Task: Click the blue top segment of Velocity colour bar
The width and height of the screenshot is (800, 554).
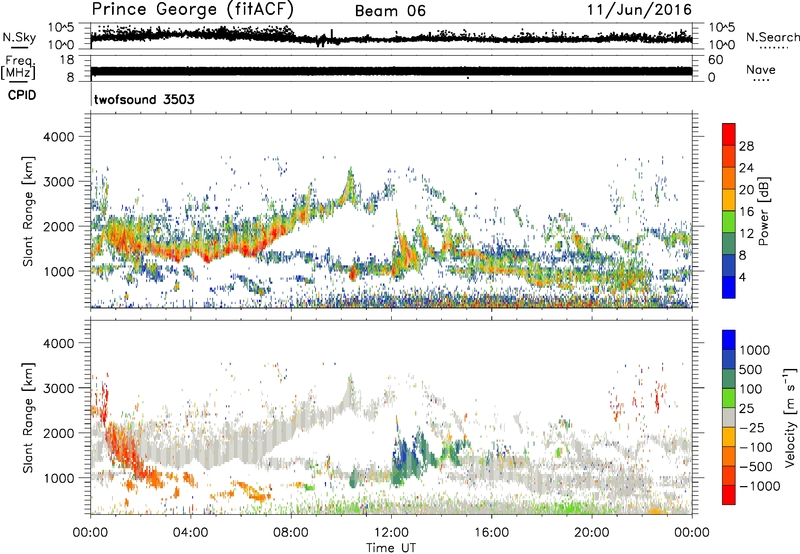Action: [729, 340]
